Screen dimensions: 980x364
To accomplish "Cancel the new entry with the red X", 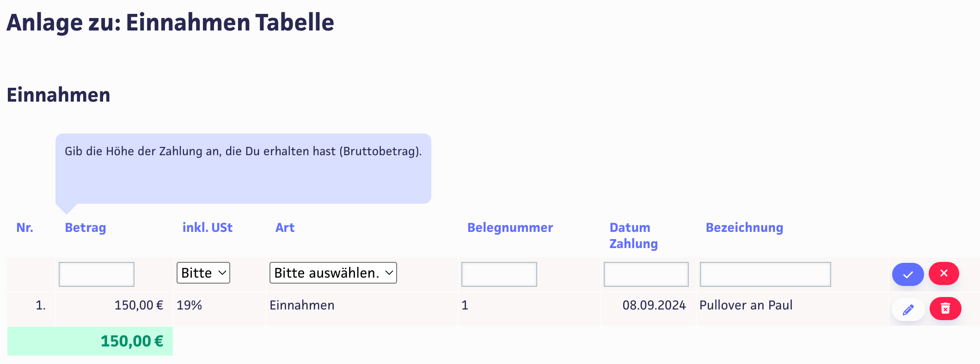I will (943, 273).
